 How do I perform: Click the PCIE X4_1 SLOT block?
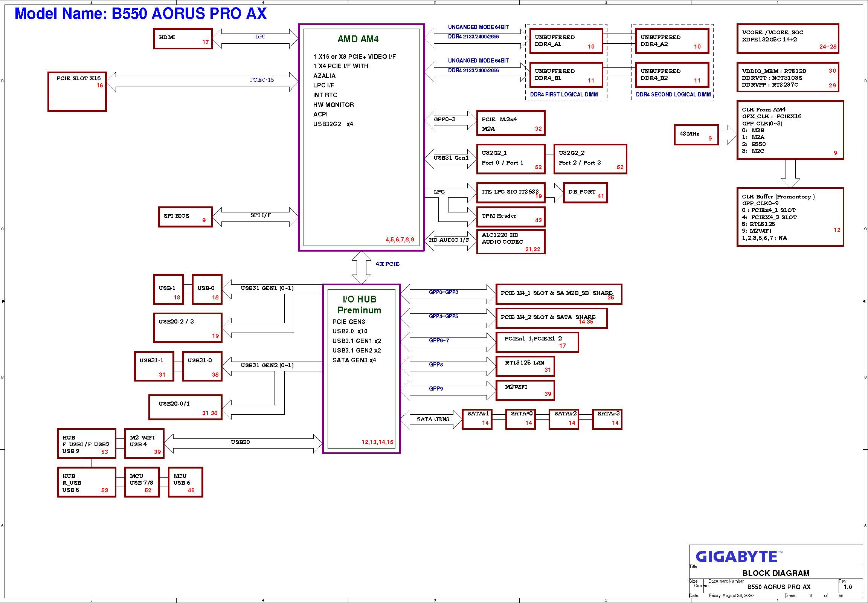(x=559, y=294)
